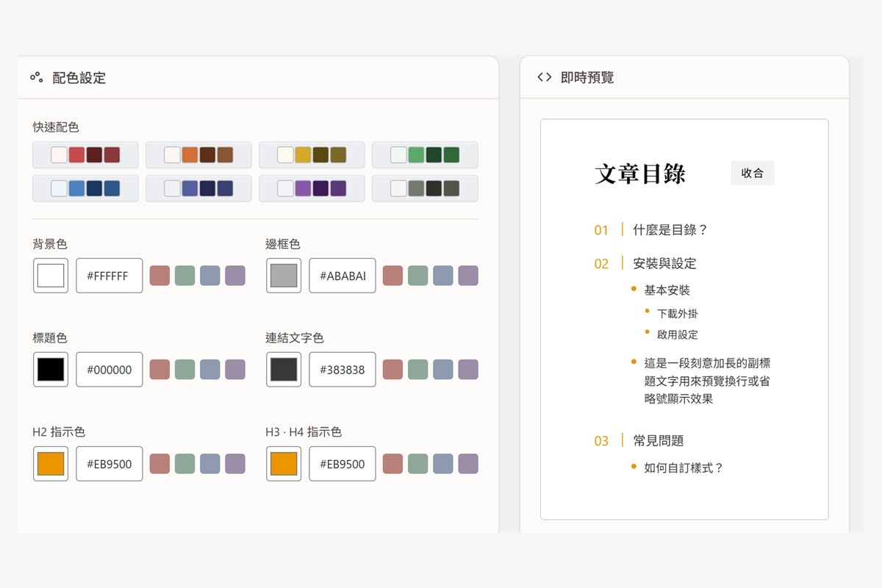
Task: Open the long 這是一段刻意加長的副標 link
Action: pyautogui.click(x=707, y=381)
